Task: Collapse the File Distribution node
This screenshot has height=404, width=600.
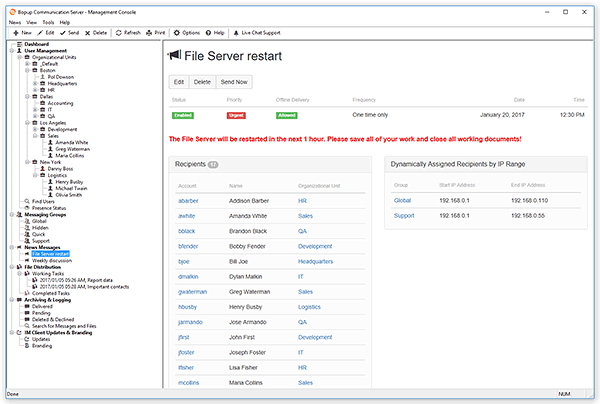Action: pyautogui.click(x=12, y=267)
